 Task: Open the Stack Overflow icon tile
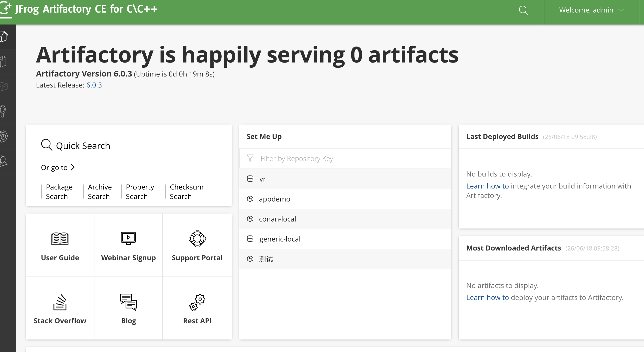point(60,302)
